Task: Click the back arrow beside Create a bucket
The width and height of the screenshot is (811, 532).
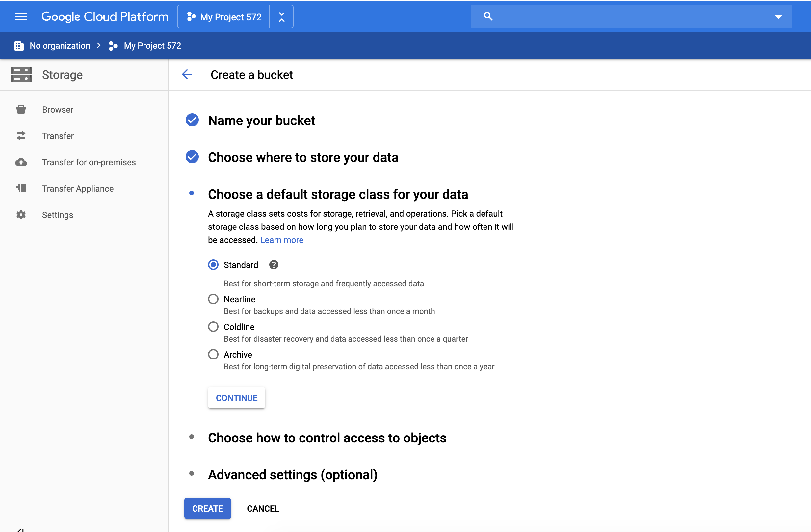Action: tap(187, 75)
